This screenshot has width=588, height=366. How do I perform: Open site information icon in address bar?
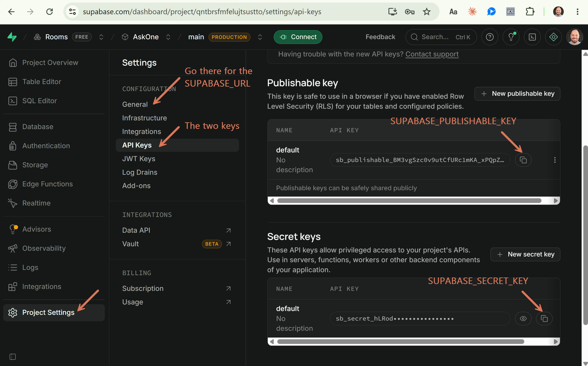[x=72, y=12]
